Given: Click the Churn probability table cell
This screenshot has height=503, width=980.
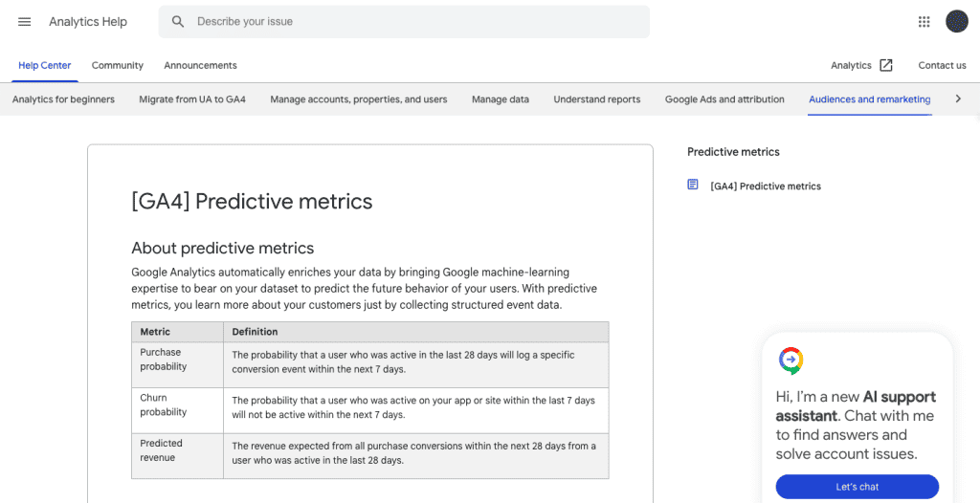Looking at the screenshot, I should (x=177, y=410).
